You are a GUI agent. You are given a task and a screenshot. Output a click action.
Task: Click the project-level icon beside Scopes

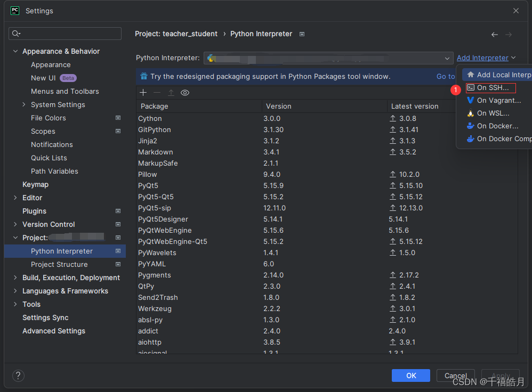(x=118, y=131)
